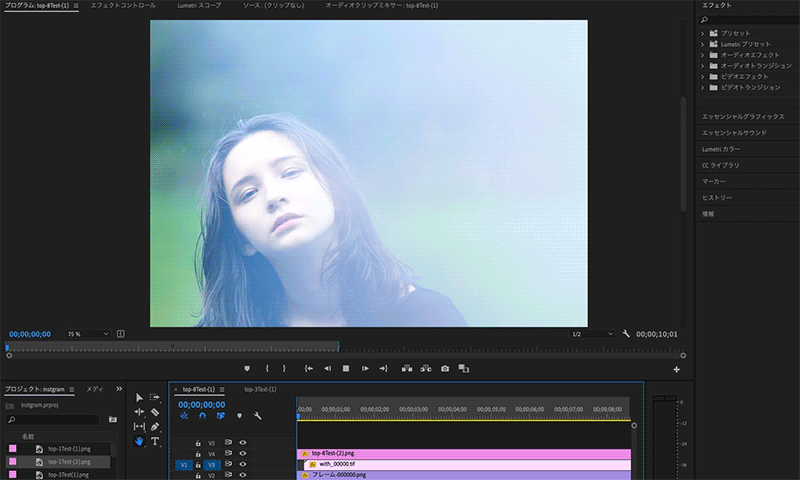Open エッセンシャルサウンド panel
800x480 pixels.
click(734, 133)
